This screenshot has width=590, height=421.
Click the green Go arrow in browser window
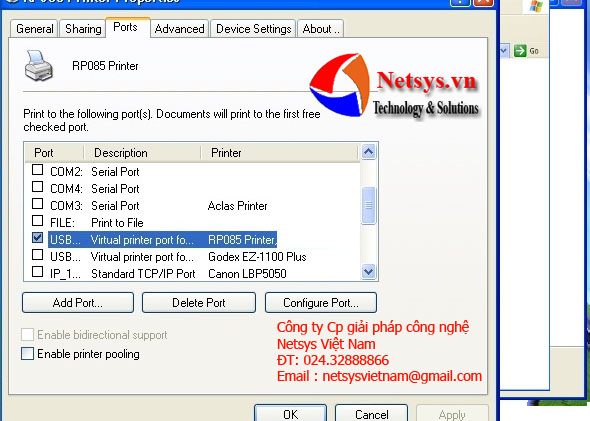[520, 50]
